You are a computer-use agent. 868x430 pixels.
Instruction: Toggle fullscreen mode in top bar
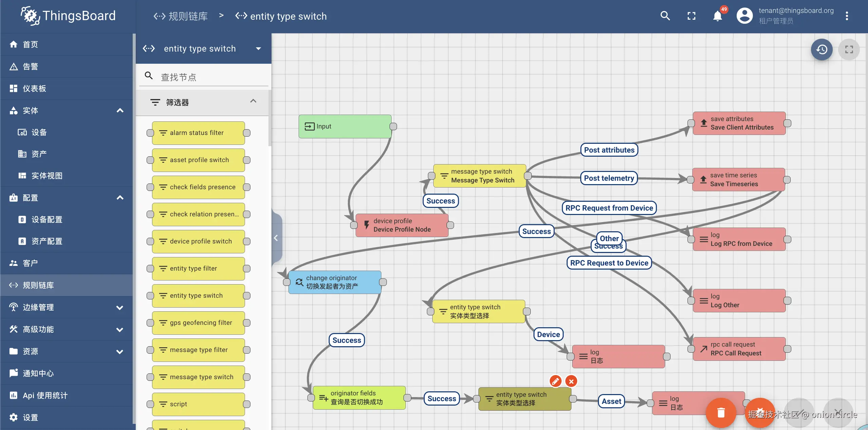coord(691,16)
